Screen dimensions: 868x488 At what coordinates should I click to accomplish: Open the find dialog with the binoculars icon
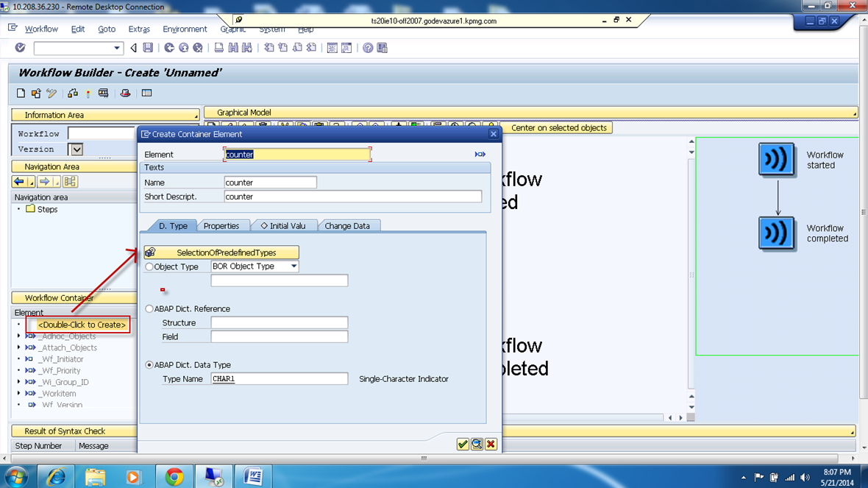(233, 48)
